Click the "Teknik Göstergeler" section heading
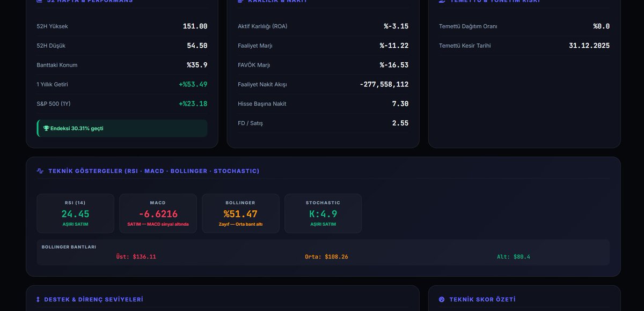The height and width of the screenshot is (311, 644). click(154, 171)
